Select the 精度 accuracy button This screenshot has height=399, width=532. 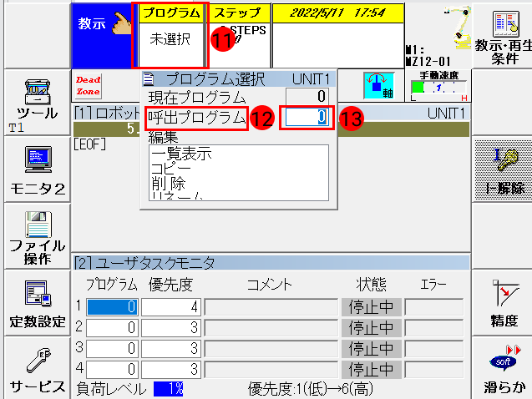[x=503, y=303]
